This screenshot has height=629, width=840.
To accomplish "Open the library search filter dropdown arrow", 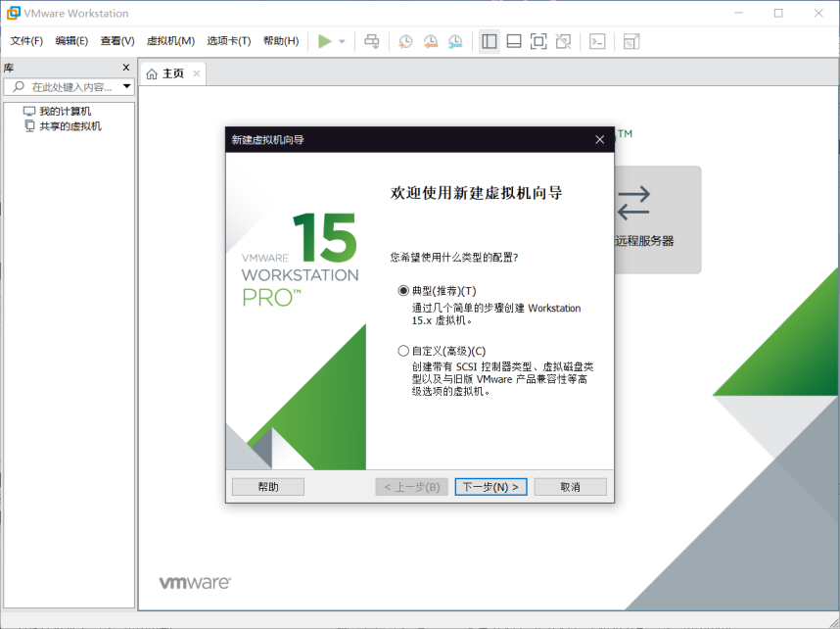I will click(x=127, y=86).
